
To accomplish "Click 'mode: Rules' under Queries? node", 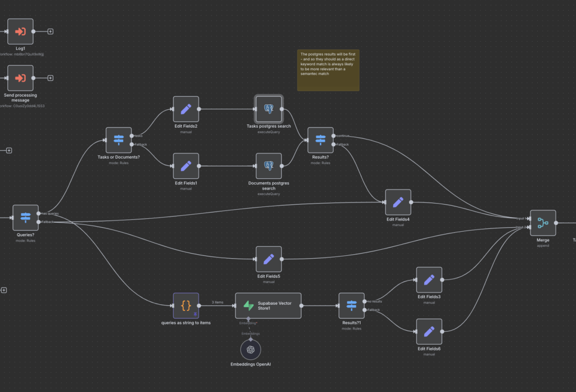I will (x=25, y=241).
